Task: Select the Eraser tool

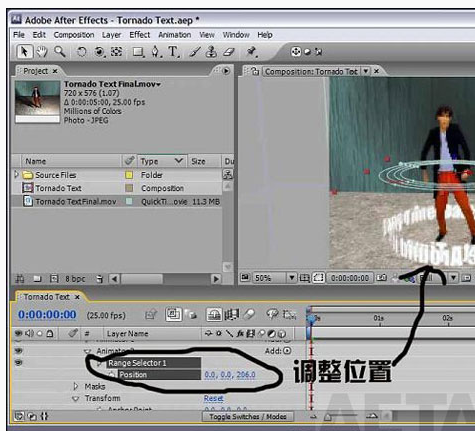Action: tap(229, 52)
